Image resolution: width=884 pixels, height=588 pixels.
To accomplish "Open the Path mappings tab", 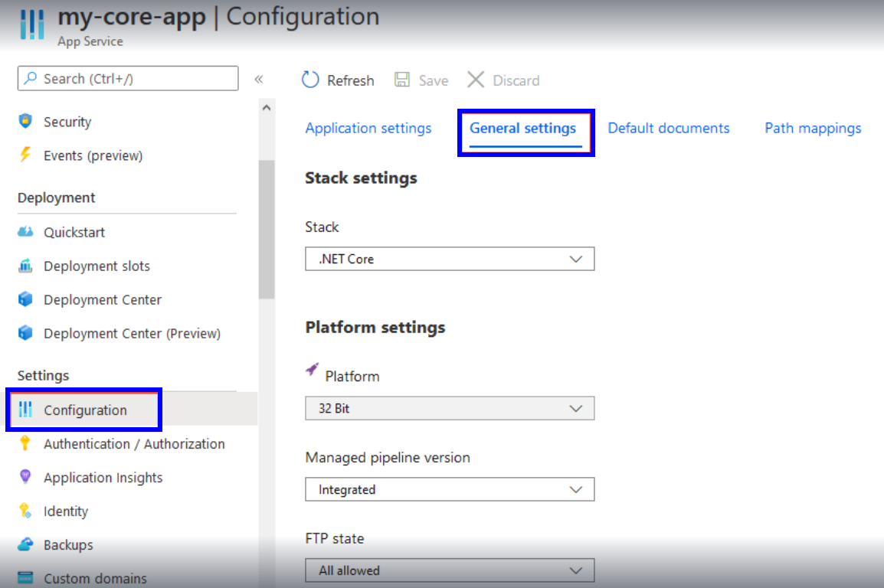I will 813,129.
